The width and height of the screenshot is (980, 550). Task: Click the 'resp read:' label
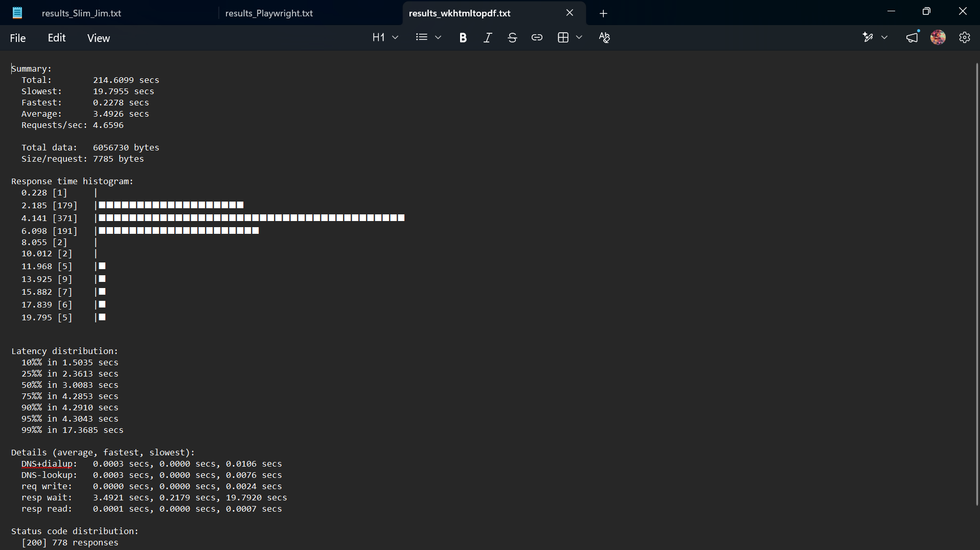pyautogui.click(x=47, y=509)
